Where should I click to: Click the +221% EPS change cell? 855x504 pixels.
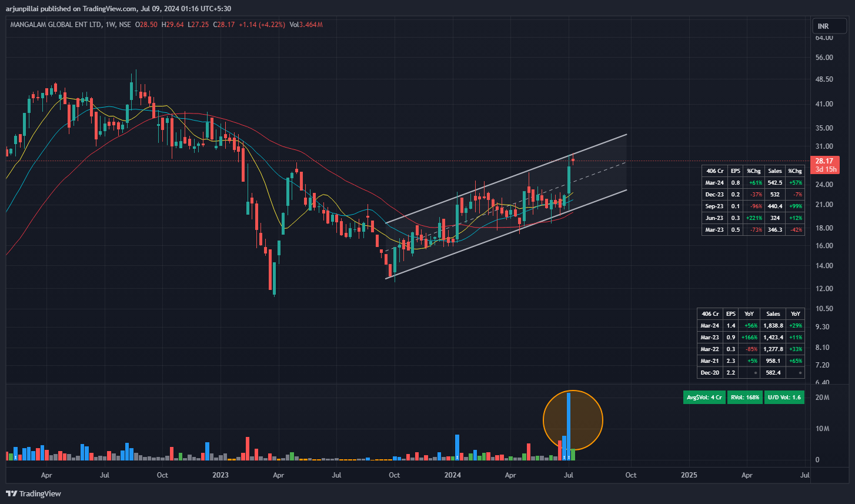coord(753,218)
